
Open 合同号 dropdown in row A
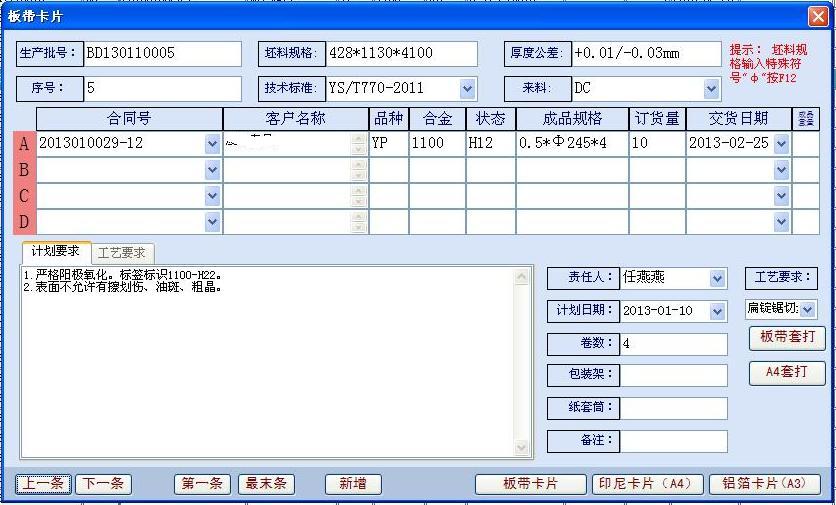pos(212,144)
